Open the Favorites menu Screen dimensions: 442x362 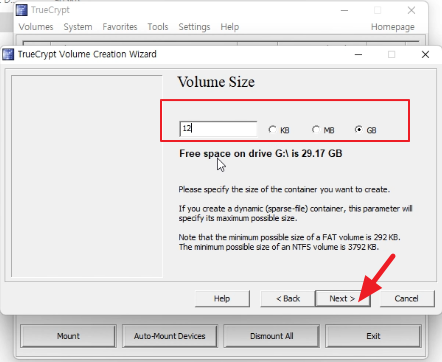[120, 27]
